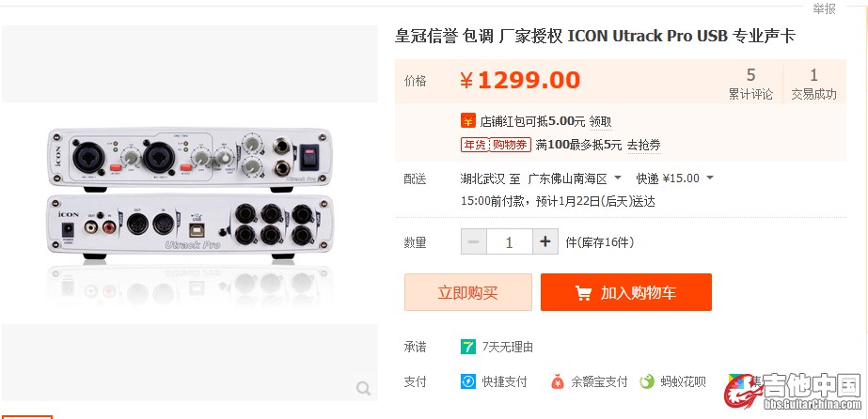Click the 去抢券 coupon link

click(644, 146)
